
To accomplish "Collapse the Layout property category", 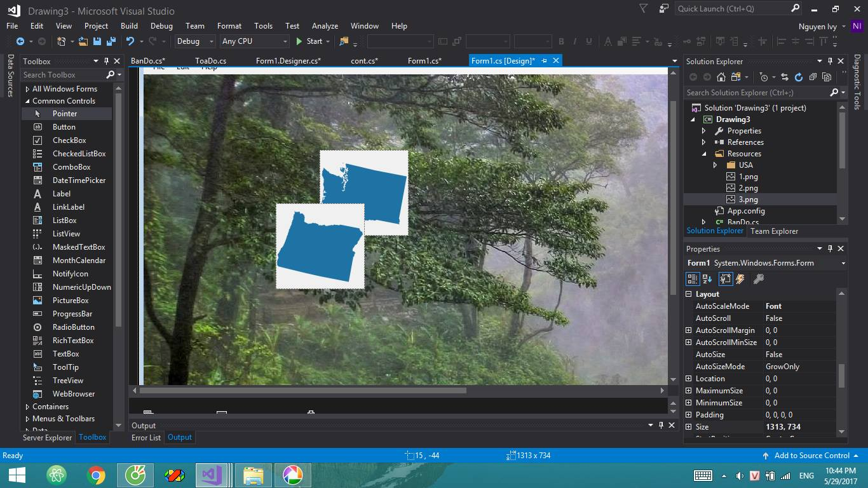I will [689, 294].
